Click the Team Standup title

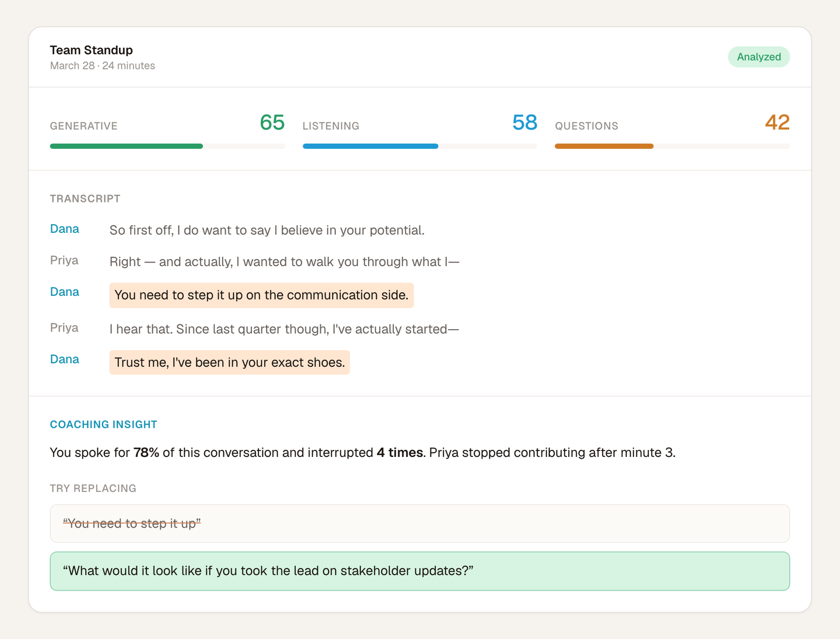[x=92, y=50]
